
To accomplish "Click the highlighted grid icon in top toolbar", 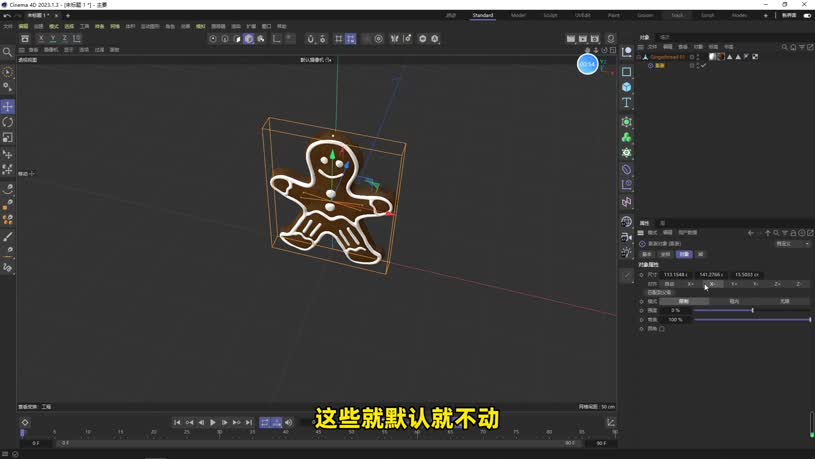I will (351, 39).
